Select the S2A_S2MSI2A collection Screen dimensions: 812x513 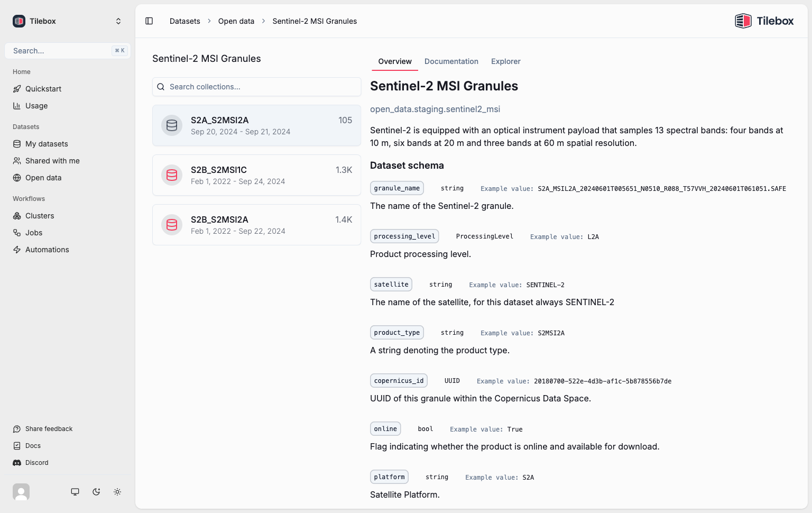[x=257, y=125]
